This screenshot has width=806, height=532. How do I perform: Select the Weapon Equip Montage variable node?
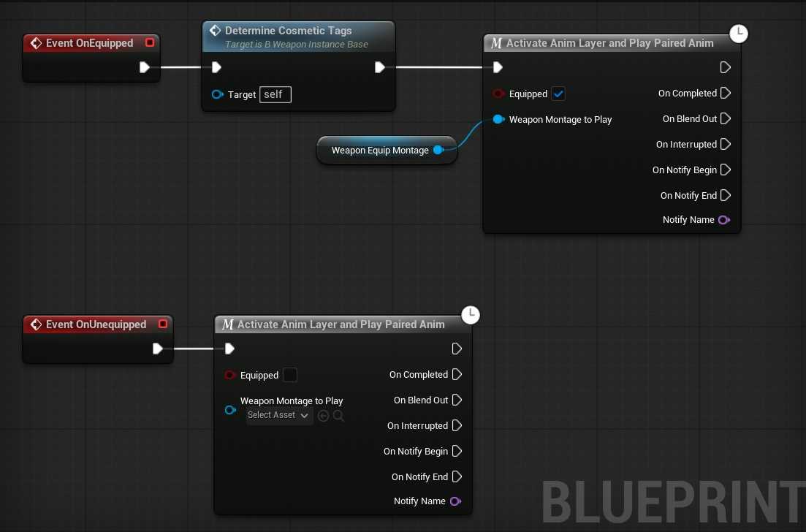pos(380,150)
